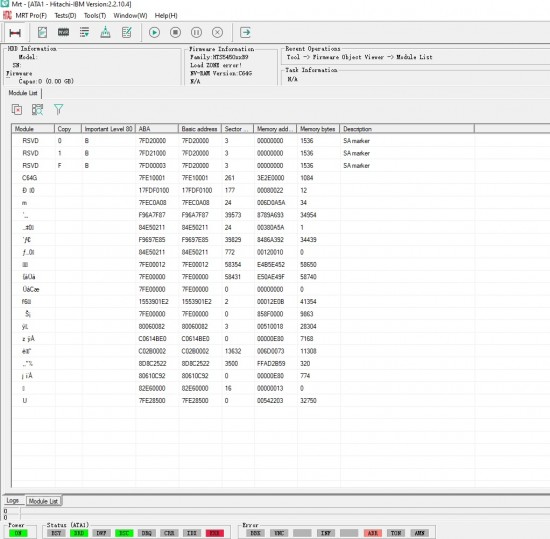550x539 pixels.
Task: Click the NVRAM chip toolbar icon
Action: point(63,33)
